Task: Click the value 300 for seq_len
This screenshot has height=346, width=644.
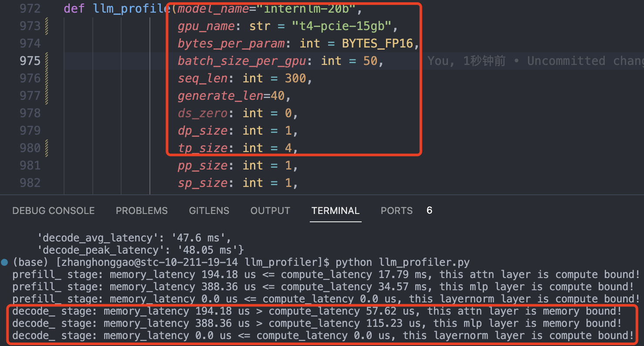Action: pyautogui.click(x=295, y=78)
